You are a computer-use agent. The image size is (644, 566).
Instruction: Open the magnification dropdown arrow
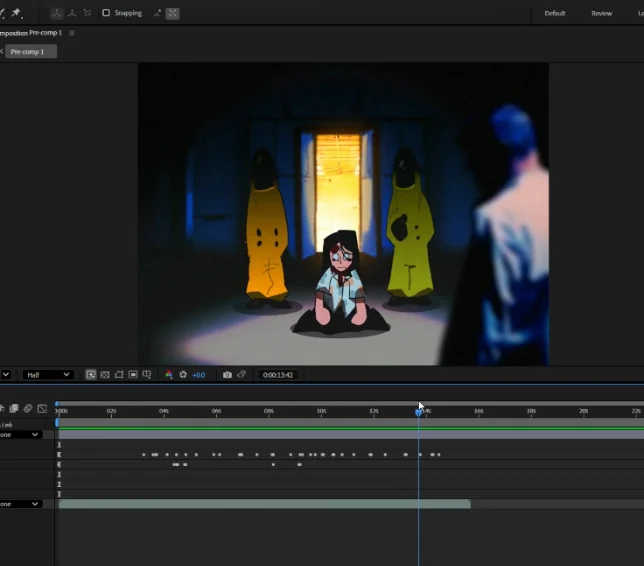(x=6, y=375)
